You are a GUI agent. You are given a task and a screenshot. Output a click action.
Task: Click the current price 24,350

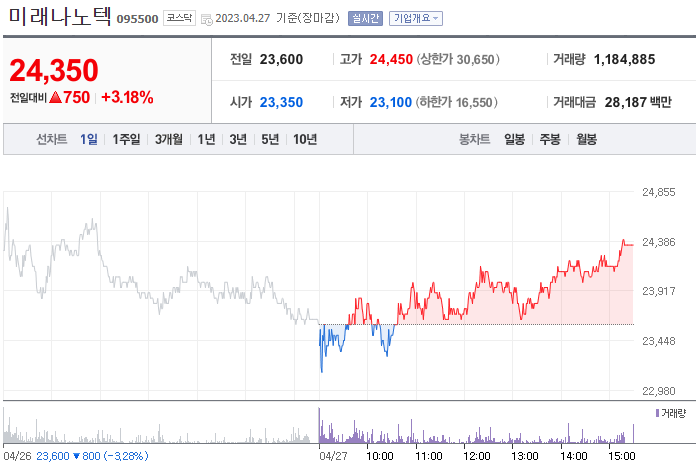[x=54, y=70]
